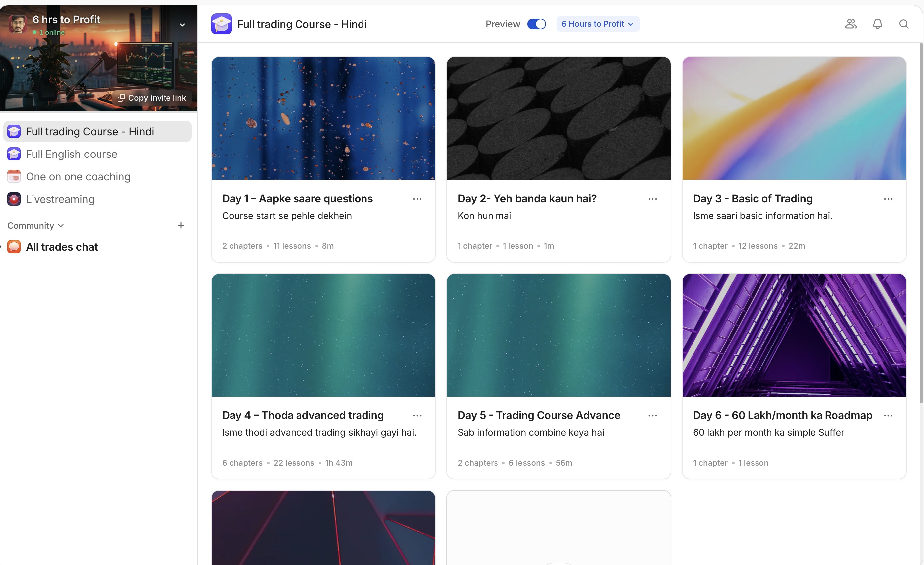Viewport: 924px width, 565px height.
Task: Click the Livestreaming play icon
Action: point(14,199)
